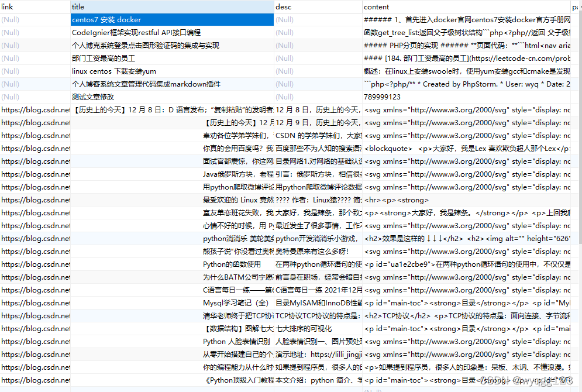The height and width of the screenshot is (392, 582).
Task: Select desc cell '演示地址：https://lilli_jingji'
Action: [318, 354]
